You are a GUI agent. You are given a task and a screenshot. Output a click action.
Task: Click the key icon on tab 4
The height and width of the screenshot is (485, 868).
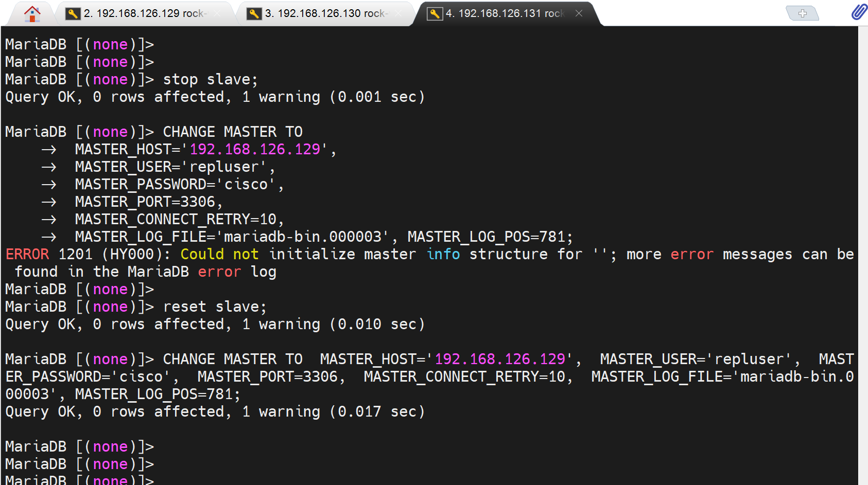[435, 14]
